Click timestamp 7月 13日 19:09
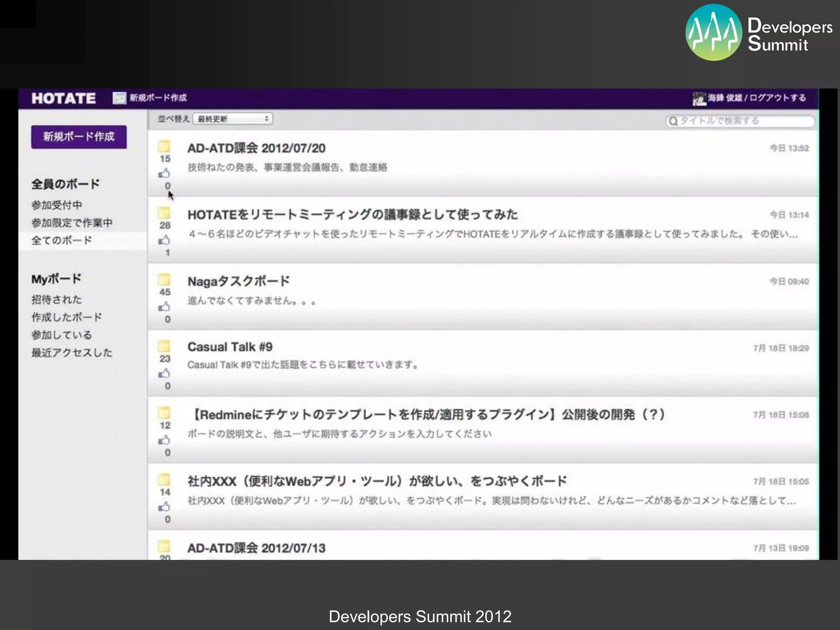The image size is (840, 630). coord(781,548)
